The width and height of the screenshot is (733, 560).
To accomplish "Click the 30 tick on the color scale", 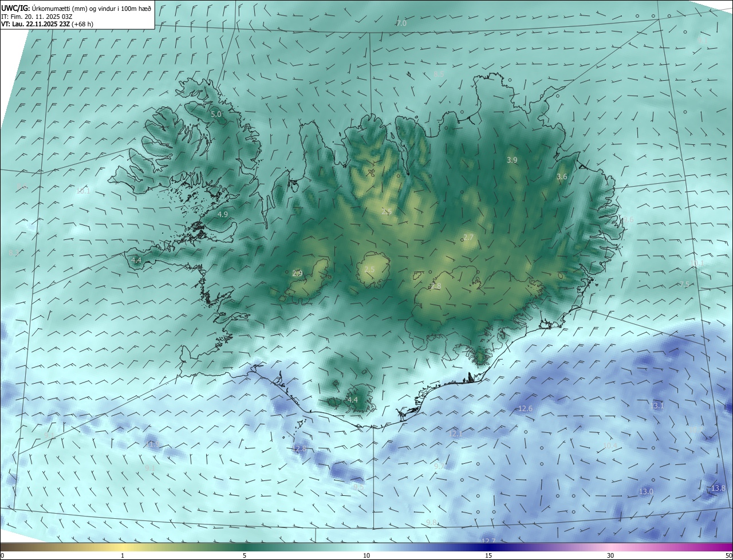I will click(x=610, y=555).
